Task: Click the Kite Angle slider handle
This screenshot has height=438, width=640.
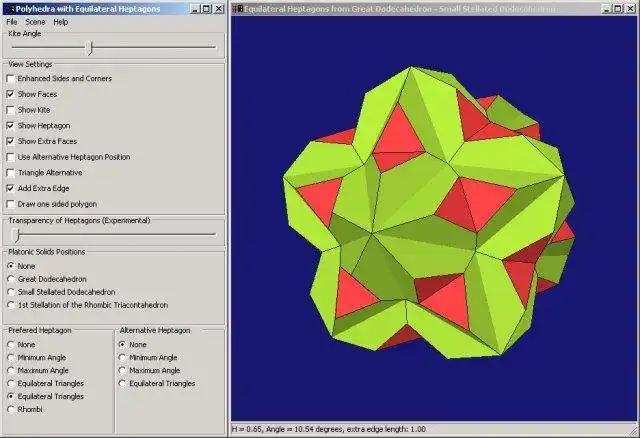Action: (90, 47)
